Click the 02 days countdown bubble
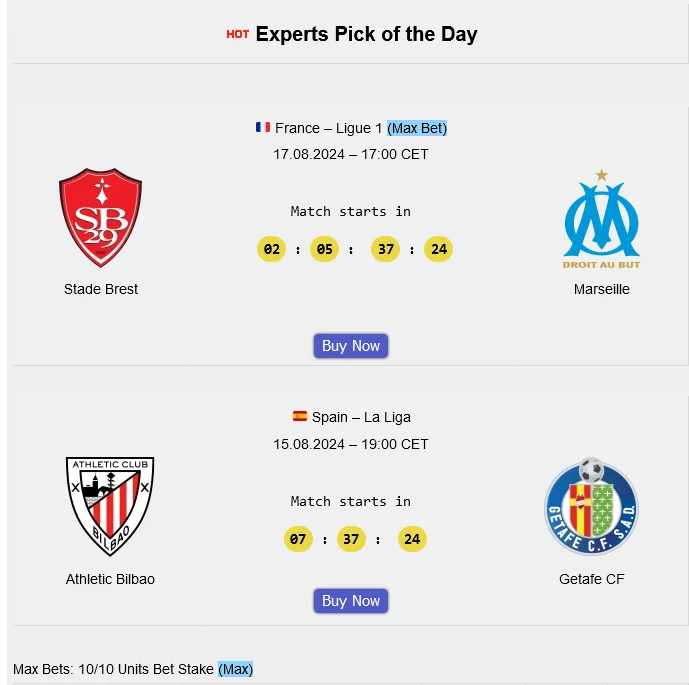Viewport: 689px width, 685px height. point(271,249)
